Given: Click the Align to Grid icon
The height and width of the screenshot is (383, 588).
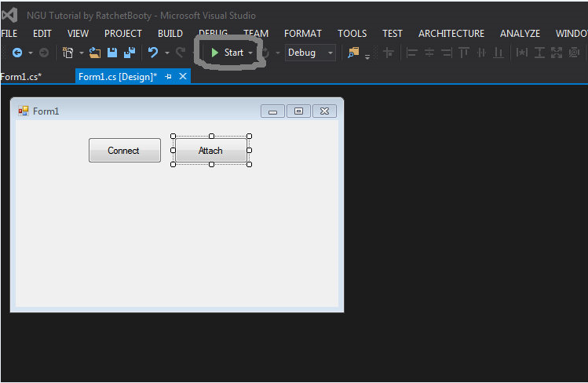Looking at the screenshot, I should (x=389, y=53).
